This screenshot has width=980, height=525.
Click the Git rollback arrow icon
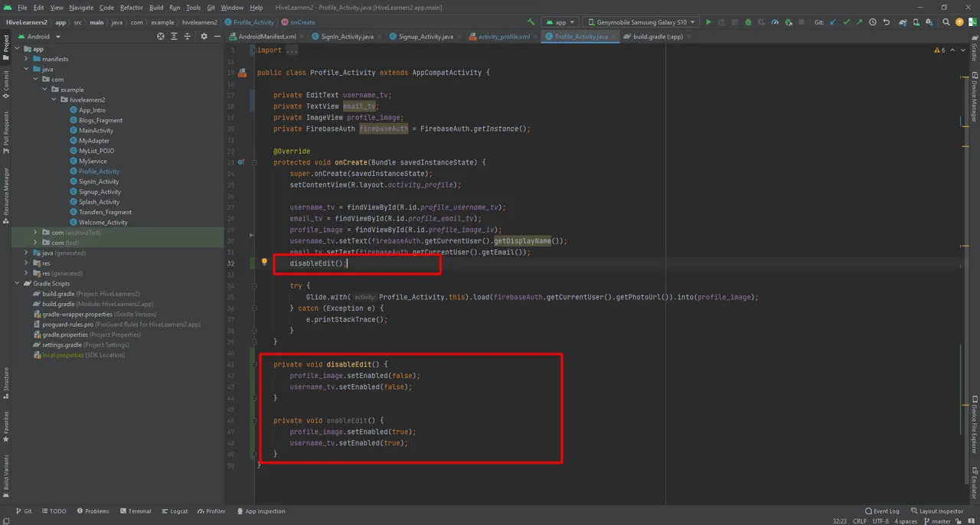[886, 22]
